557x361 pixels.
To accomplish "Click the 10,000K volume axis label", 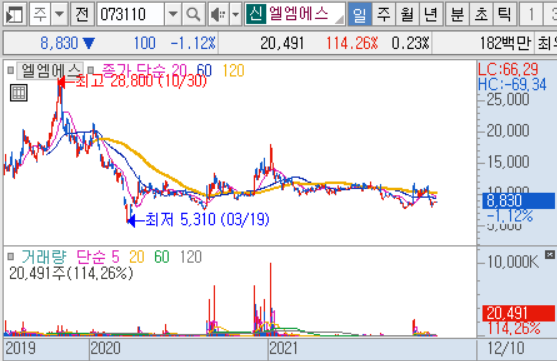I will (x=513, y=262).
